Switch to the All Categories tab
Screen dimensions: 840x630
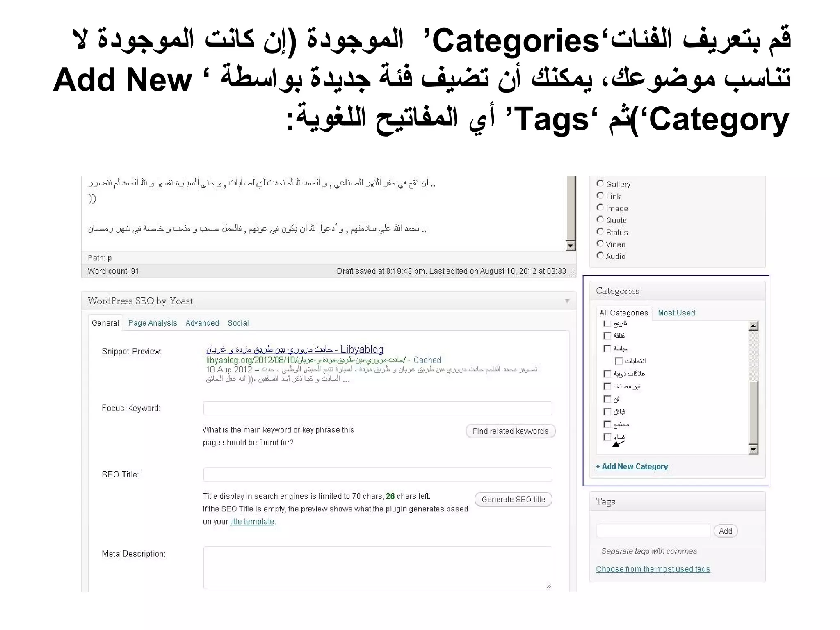pos(624,313)
